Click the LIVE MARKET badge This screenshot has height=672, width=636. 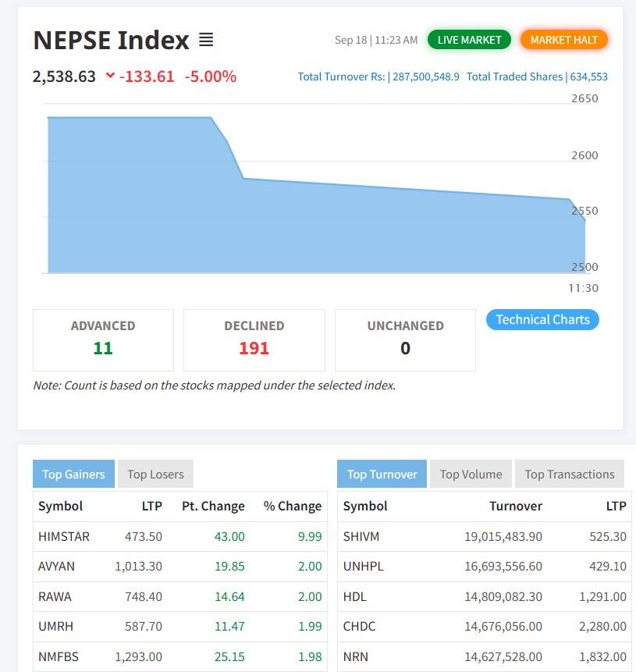469,40
